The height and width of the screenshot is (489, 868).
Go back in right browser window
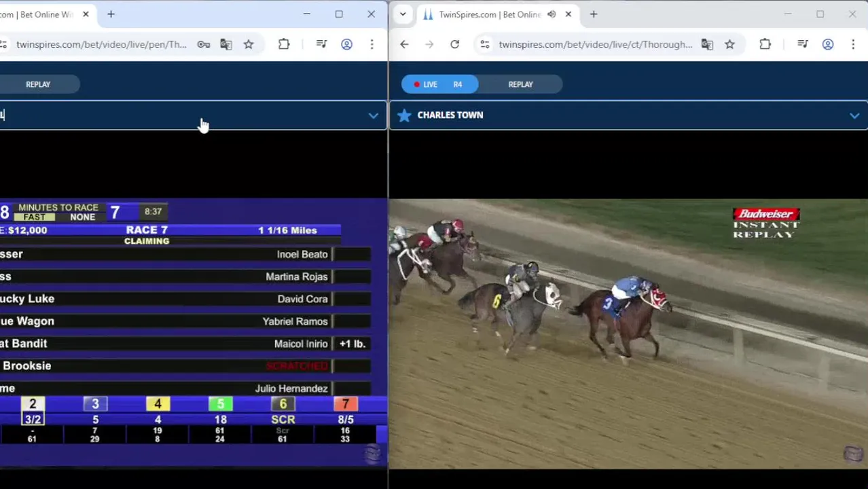[x=404, y=44]
